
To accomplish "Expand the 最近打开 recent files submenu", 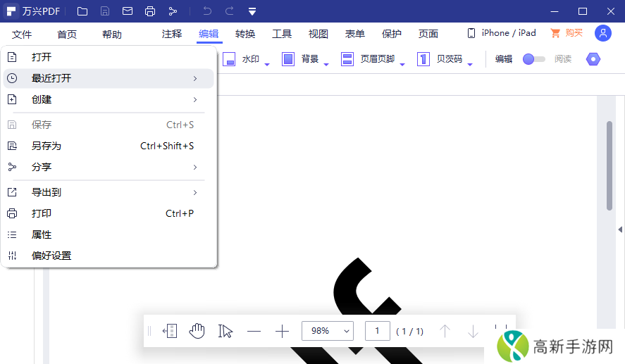I will coord(109,78).
